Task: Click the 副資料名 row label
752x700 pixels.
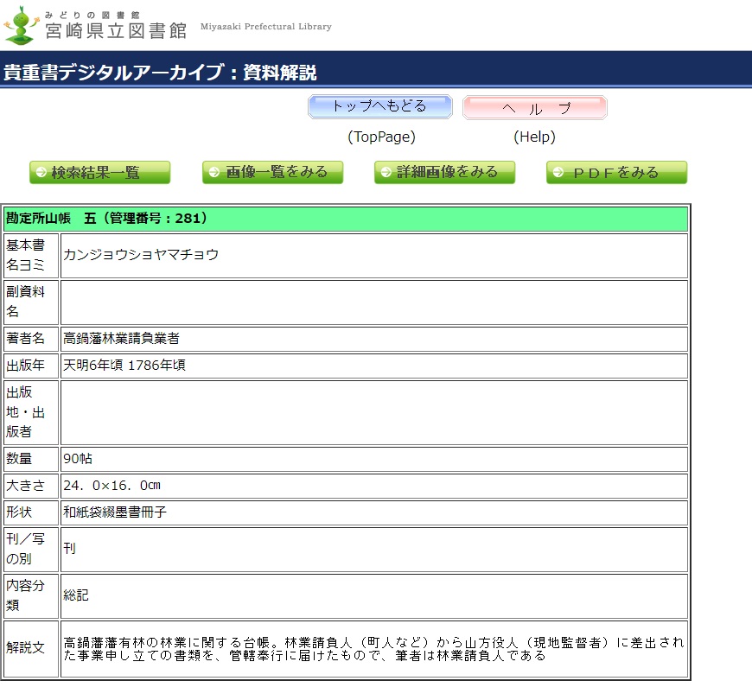Action: pos(31,302)
